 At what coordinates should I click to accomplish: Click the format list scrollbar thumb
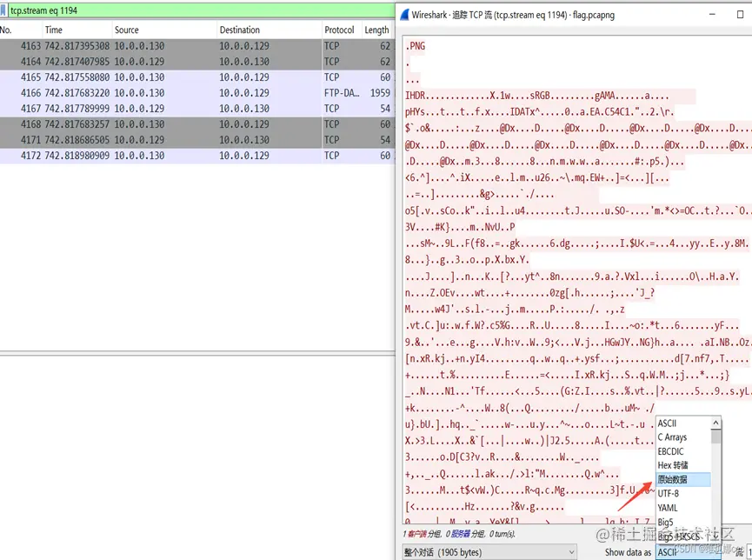[715, 437]
